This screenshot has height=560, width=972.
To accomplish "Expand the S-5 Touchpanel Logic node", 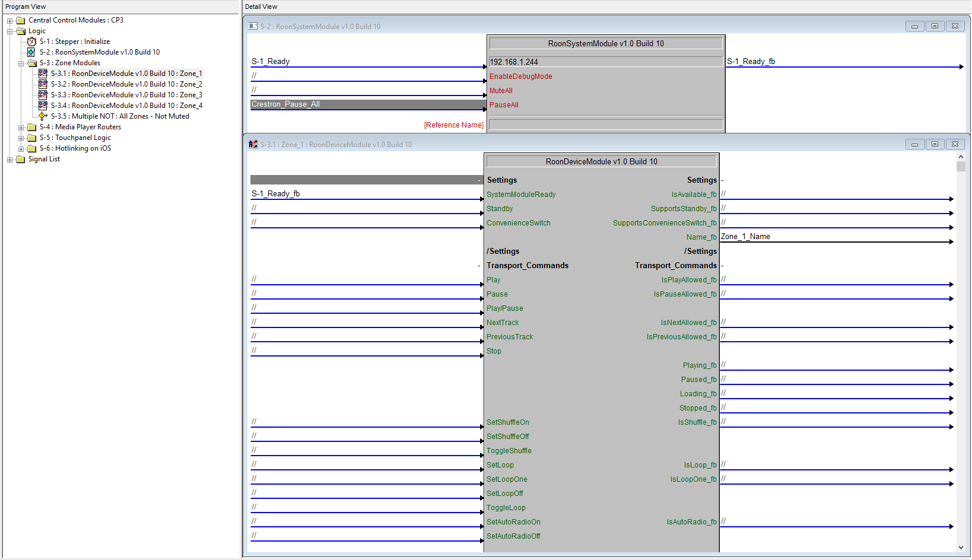I will click(x=21, y=138).
